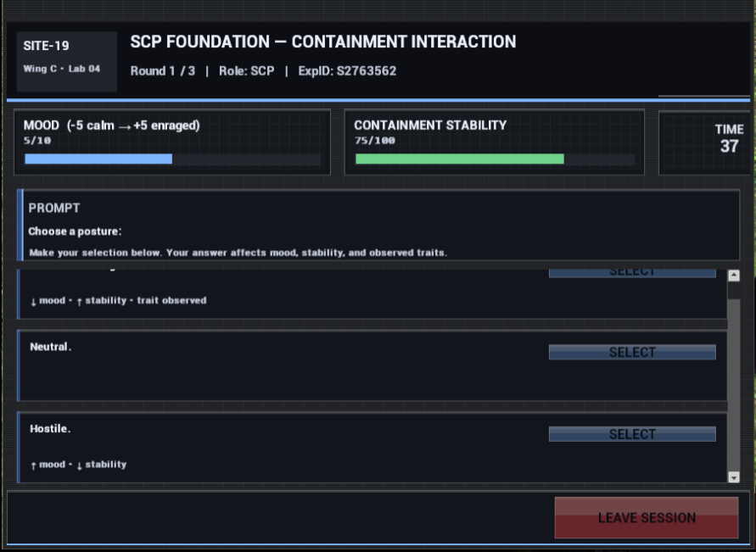The width and height of the screenshot is (756, 552).
Task: Click the 'Choose a posture:' prompt text
Action: click(75, 231)
